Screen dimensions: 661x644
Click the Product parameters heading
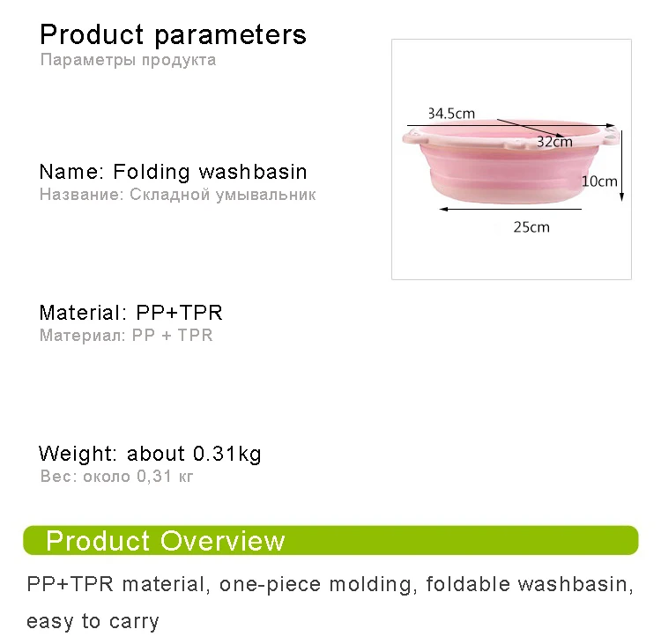tap(173, 34)
